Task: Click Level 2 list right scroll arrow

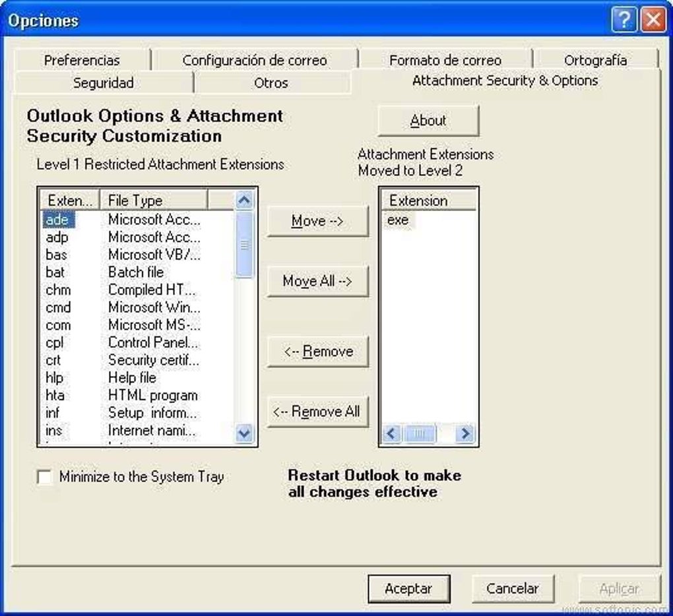Action: pyautogui.click(x=465, y=433)
